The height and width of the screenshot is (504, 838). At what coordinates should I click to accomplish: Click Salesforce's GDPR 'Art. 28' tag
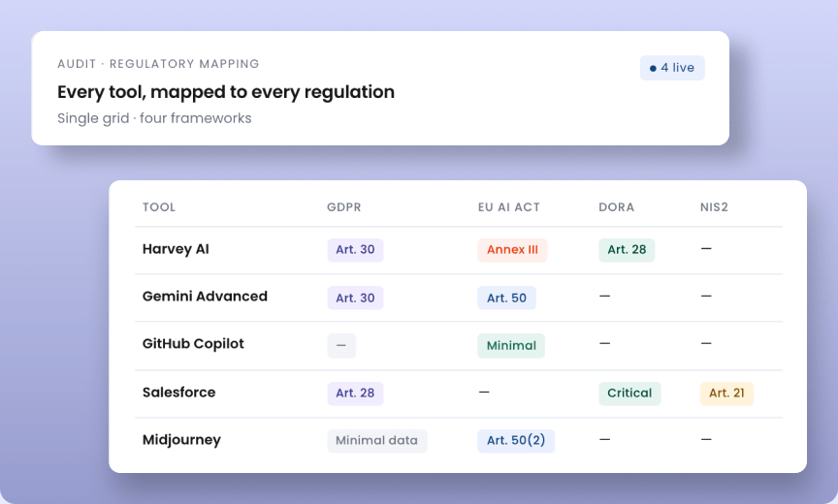(355, 394)
